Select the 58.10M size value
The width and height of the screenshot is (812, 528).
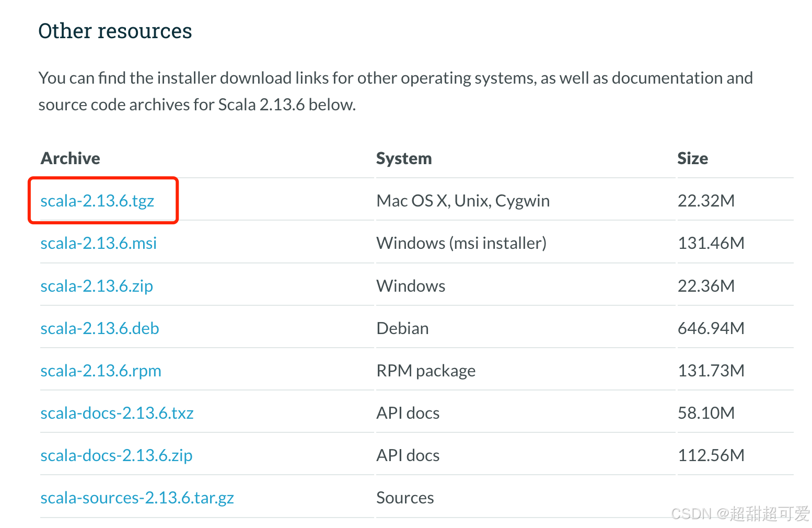pyautogui.click(x=706, y=413)
